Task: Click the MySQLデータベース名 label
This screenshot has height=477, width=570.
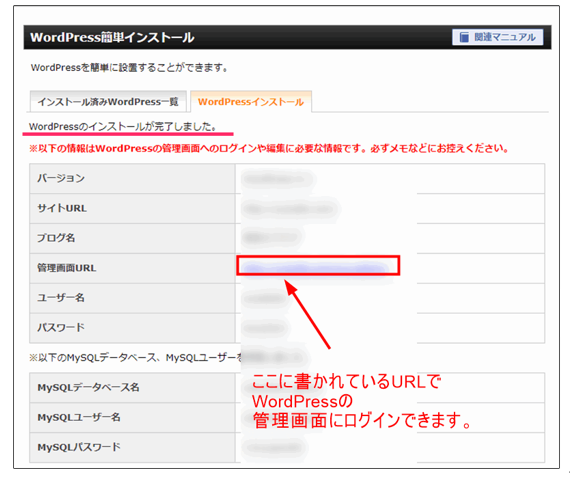Action: click(x=88, y=387)
